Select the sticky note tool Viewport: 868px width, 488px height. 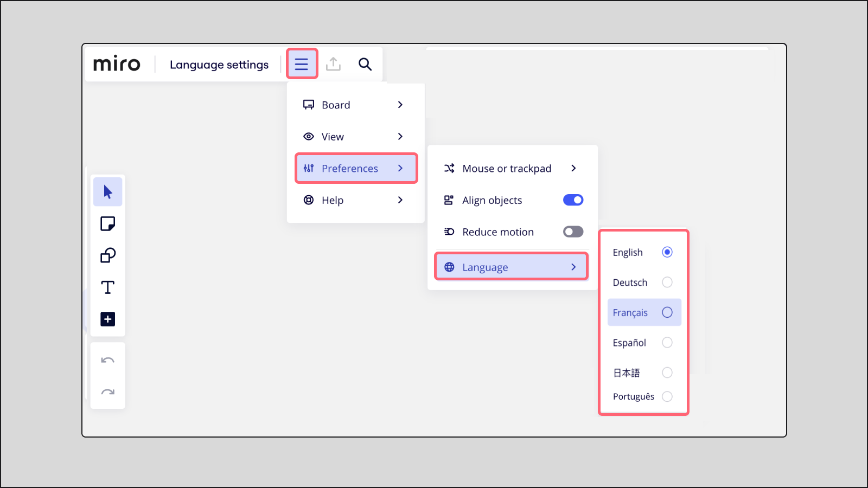(107, 223)
